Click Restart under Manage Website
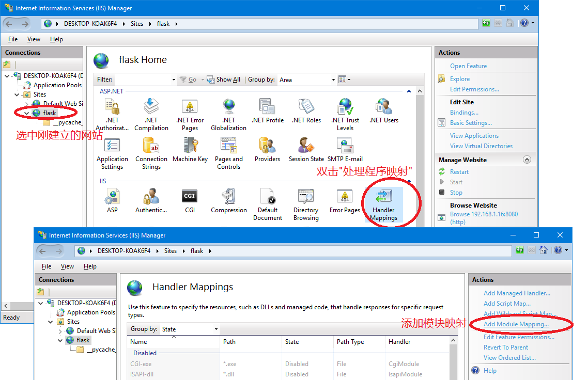This screenshot has width=588, height=380. coord(459,171)
